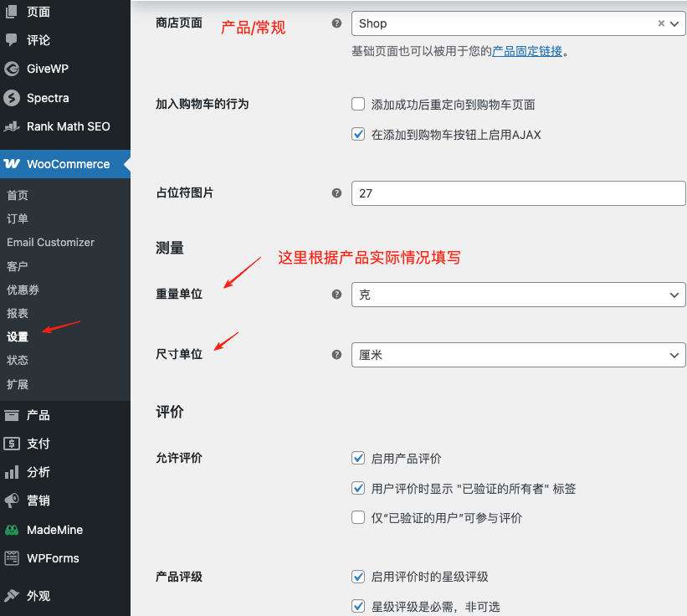Click the GiveWP icon in sidebar
687x616 pixels.
click(x=12, y=69)
